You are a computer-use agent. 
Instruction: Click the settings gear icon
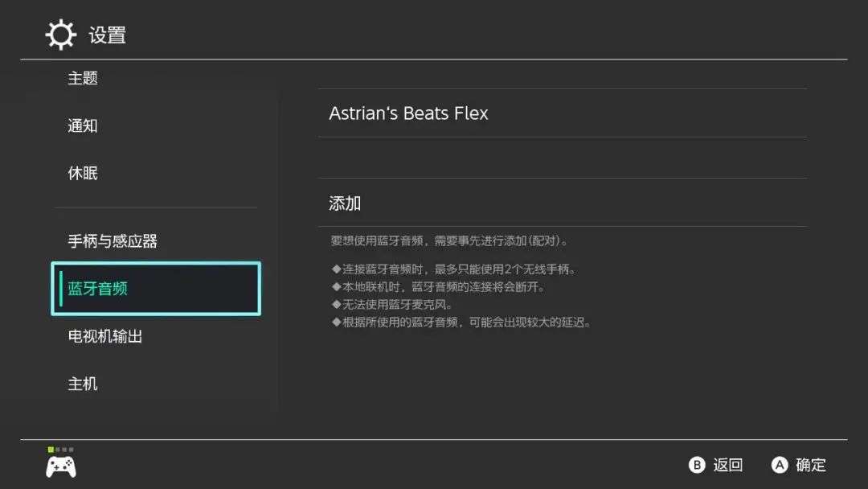click(60, 35)
